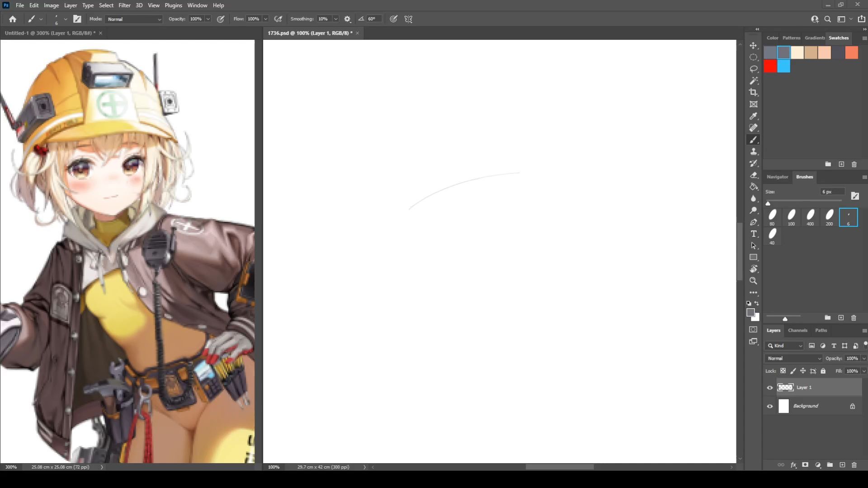The width and height of the screenshot is (868, 488).
Task: Open the Layer menu
Action: click(x=70, y=5)
